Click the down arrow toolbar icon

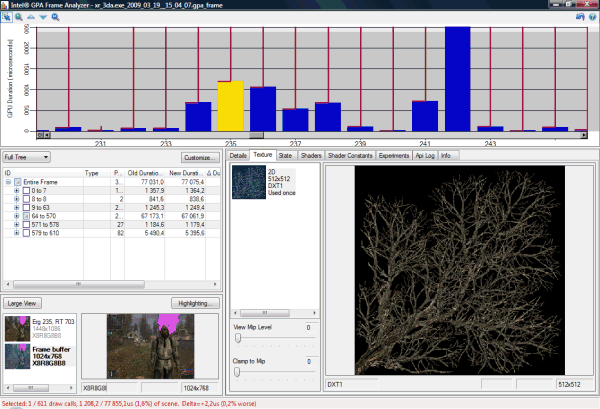pos(43,17)
